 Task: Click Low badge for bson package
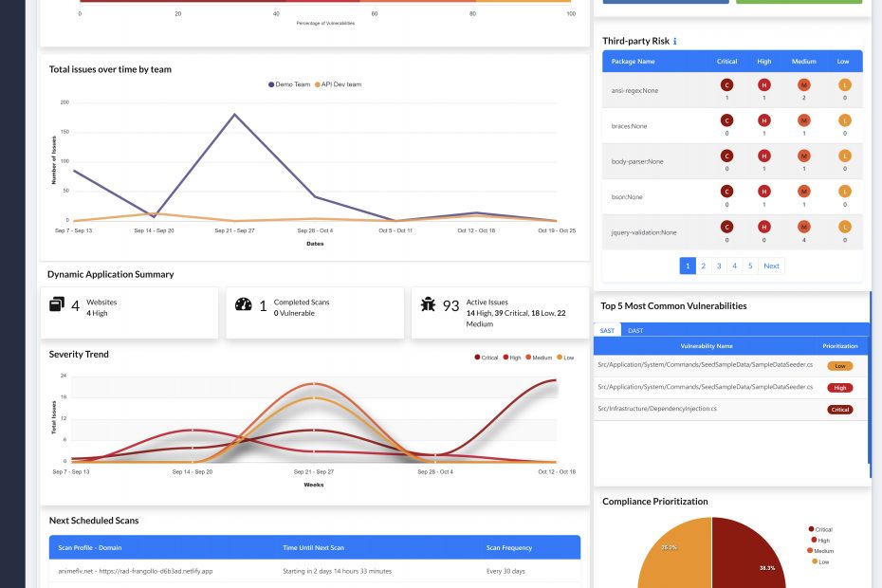coord(844,191)
